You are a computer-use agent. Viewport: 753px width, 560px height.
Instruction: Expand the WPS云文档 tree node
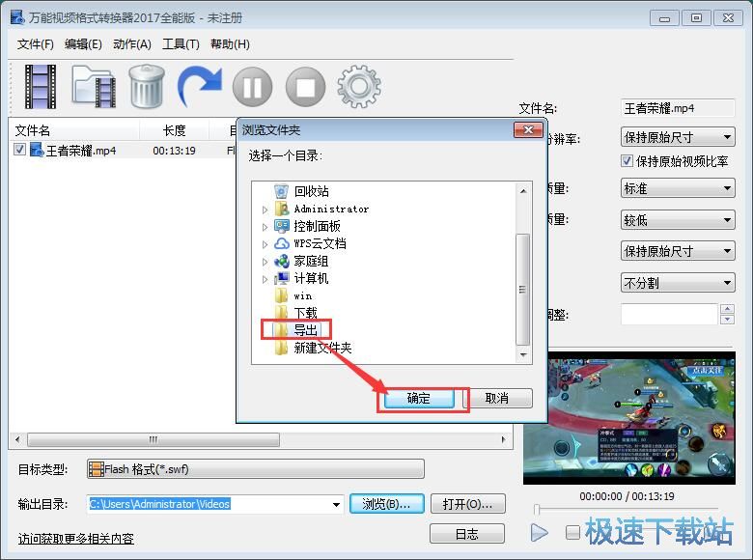265,244
